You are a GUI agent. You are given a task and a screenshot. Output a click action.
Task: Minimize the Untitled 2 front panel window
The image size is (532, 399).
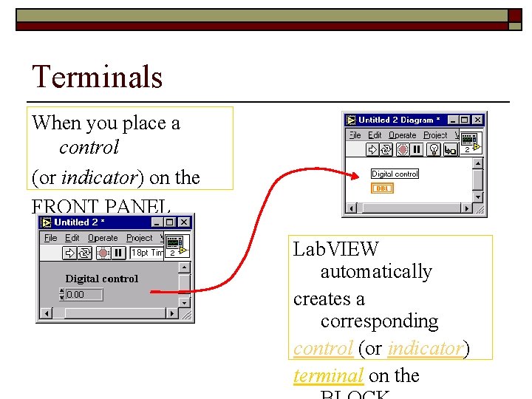pyautogui.click(x=157, y=222)
